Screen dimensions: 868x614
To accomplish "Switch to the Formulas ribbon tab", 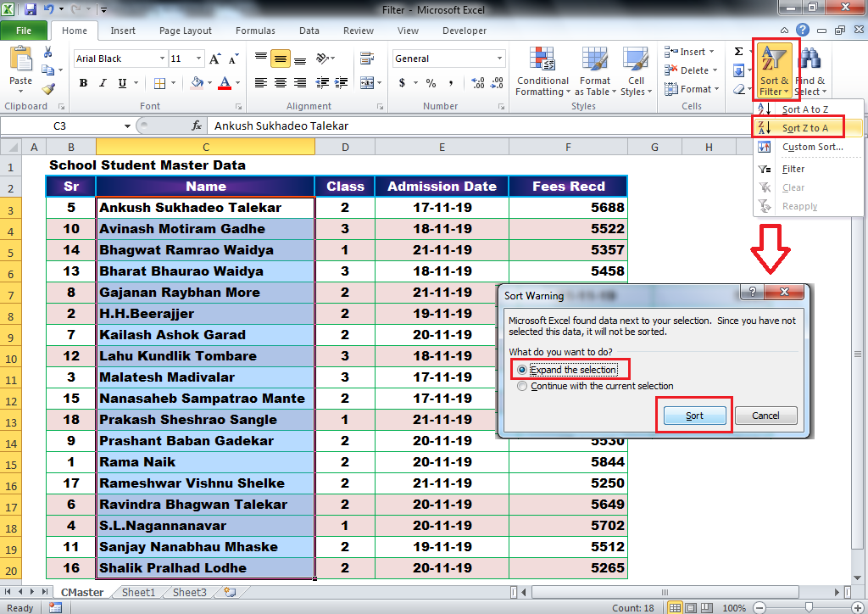I will pyautogui.click(x=255, y=31).
